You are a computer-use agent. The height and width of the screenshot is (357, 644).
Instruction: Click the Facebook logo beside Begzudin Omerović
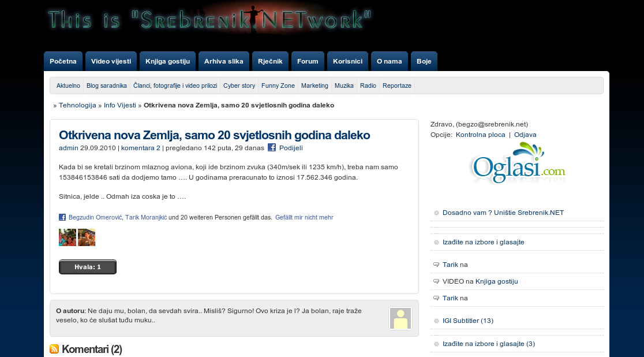point(62,217)
